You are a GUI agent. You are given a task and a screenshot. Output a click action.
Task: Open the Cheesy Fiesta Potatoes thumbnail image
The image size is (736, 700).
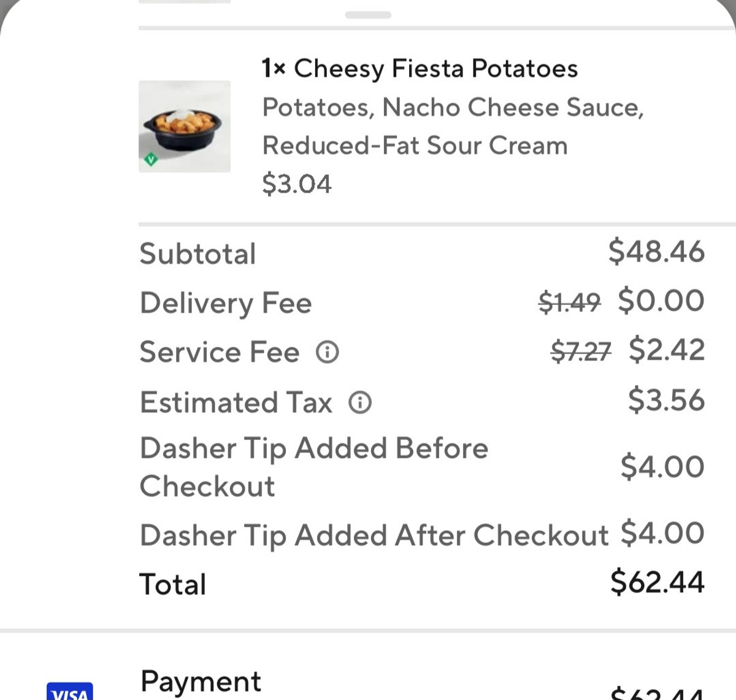point(185,126)
